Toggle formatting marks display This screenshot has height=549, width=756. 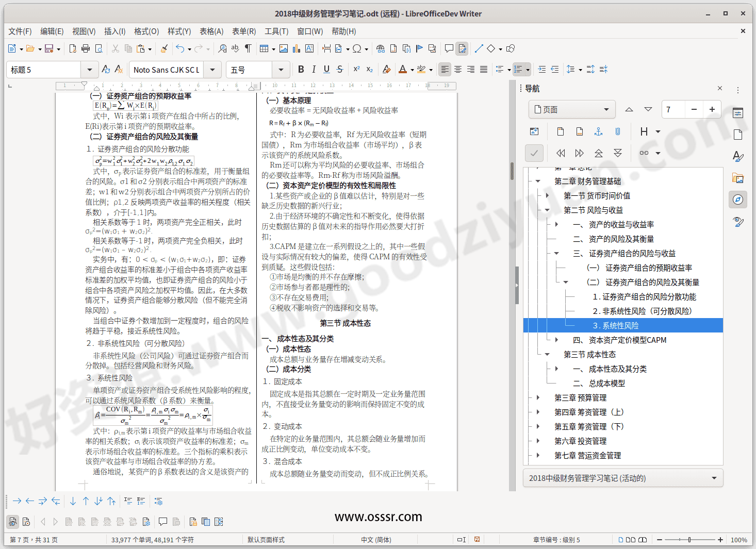tap(248, 48)
